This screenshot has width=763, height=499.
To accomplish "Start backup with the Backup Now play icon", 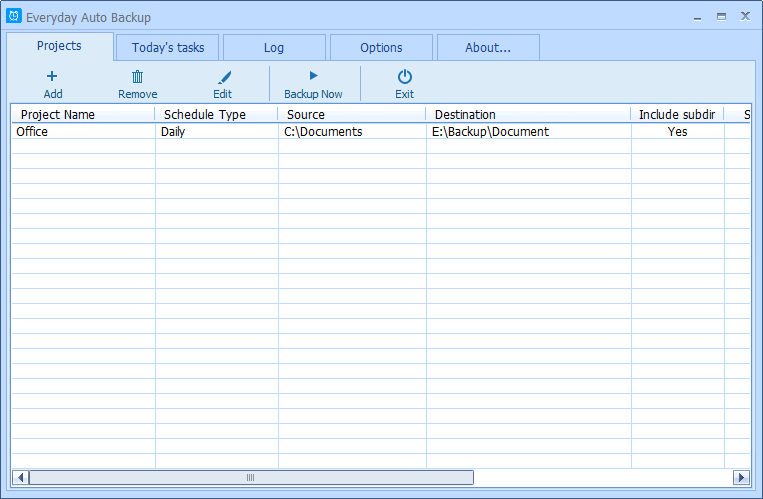I will [x=314, y=75].
